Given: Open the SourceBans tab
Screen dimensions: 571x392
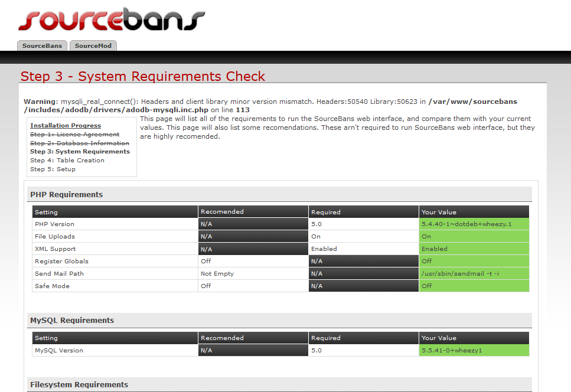Looking at the screenshot, I should point(42,45).
